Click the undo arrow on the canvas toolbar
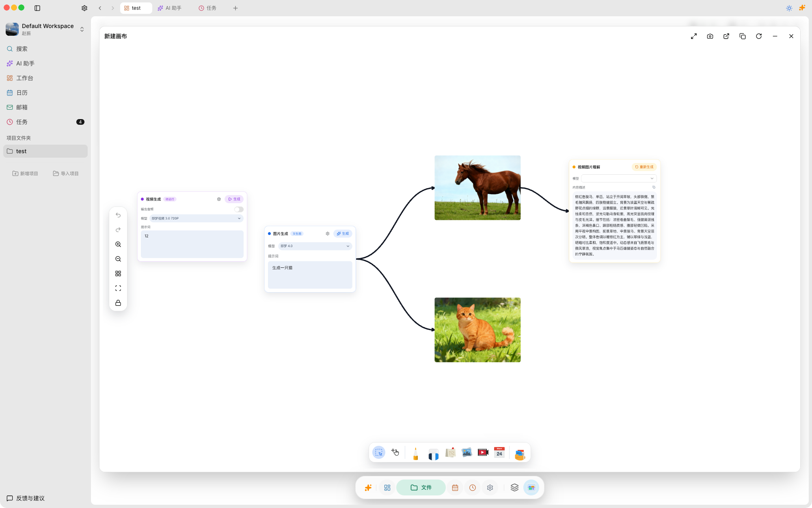This screenshot has width=812, height=508. click(x=118, y=215)
